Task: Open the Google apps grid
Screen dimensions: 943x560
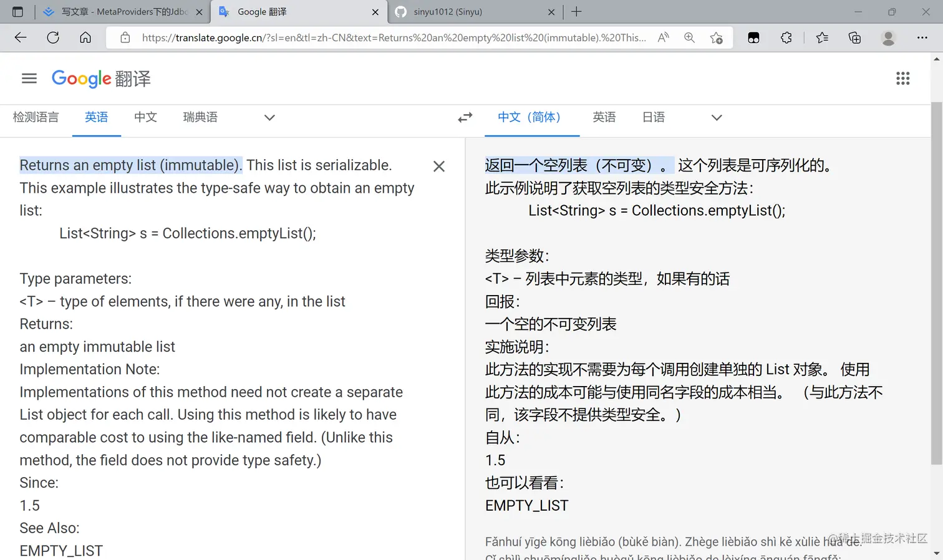Action: [x=902, y=78]
